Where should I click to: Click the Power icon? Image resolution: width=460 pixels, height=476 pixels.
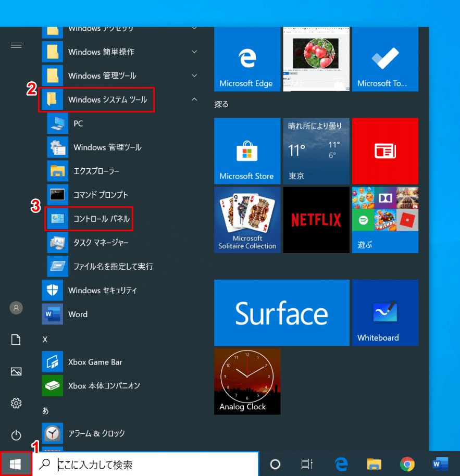tap(16, 435)
